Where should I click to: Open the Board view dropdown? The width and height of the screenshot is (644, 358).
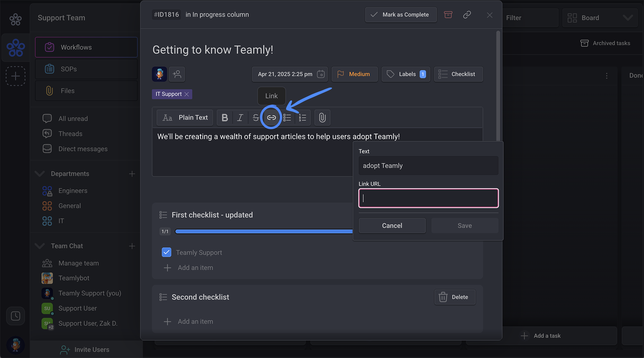point(600,18)
